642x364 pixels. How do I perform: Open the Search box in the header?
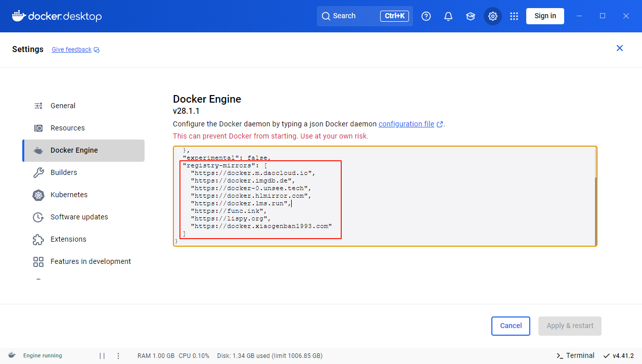tap(365, 16)
